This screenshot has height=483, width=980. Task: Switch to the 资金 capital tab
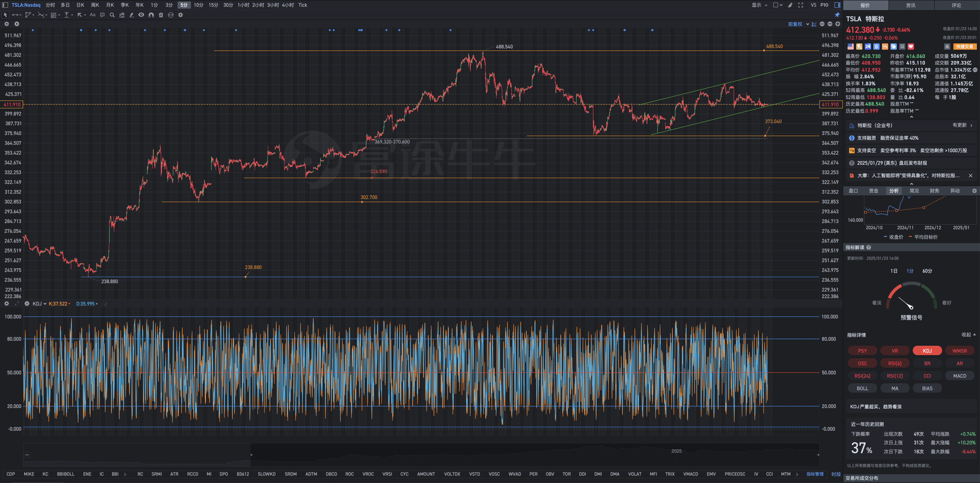point(874,191)
